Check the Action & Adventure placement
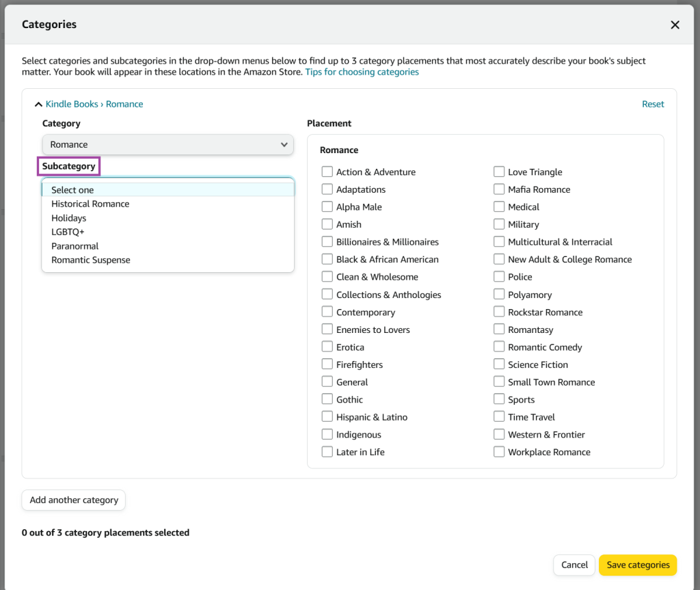The image size is (700, 590). (327, 172)
